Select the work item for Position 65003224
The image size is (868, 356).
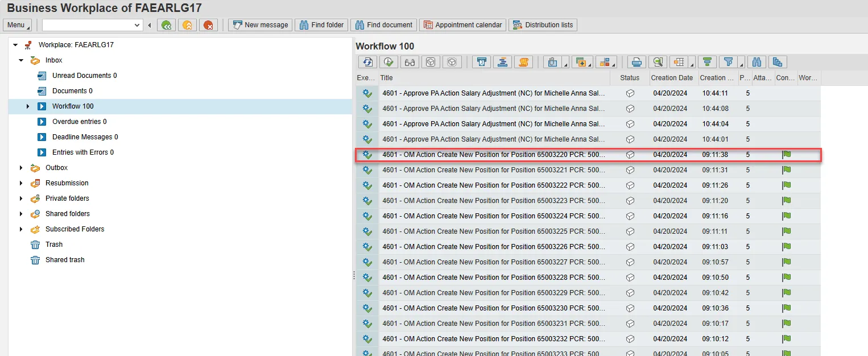(493, 216)
